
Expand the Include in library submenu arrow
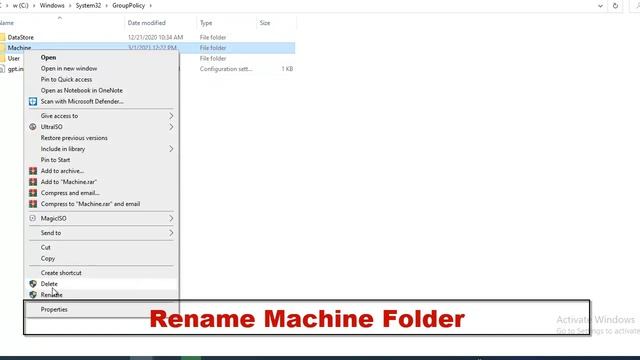click(171, 149)
